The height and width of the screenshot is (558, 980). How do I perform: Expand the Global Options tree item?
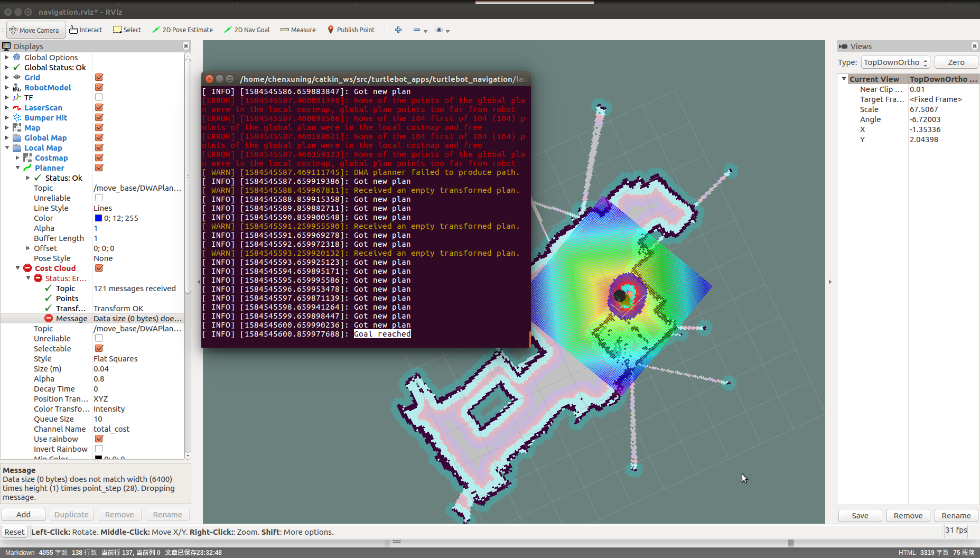[6, 57]
